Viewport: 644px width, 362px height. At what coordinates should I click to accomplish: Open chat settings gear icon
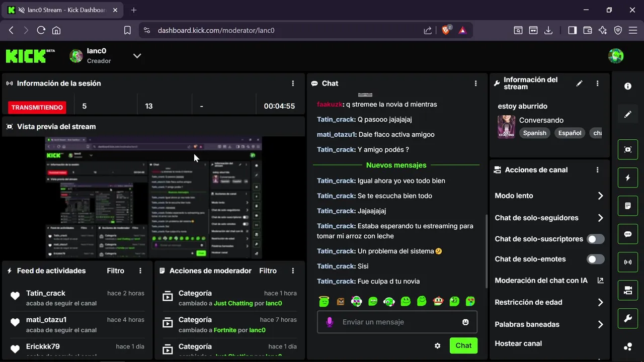click(438, 345)
